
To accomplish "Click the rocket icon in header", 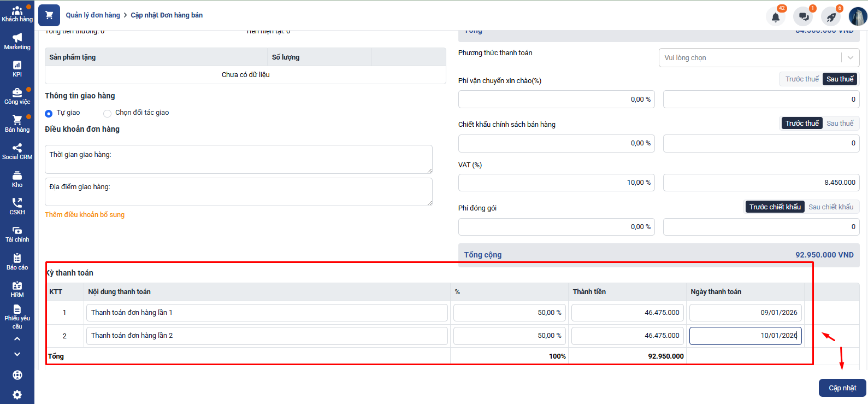I will pyautogui.click(x=831, y=17).
